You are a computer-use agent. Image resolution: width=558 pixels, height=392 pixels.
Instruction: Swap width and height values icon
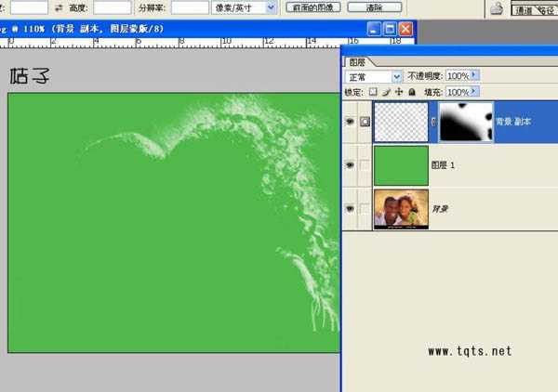[x=59, y=7]
